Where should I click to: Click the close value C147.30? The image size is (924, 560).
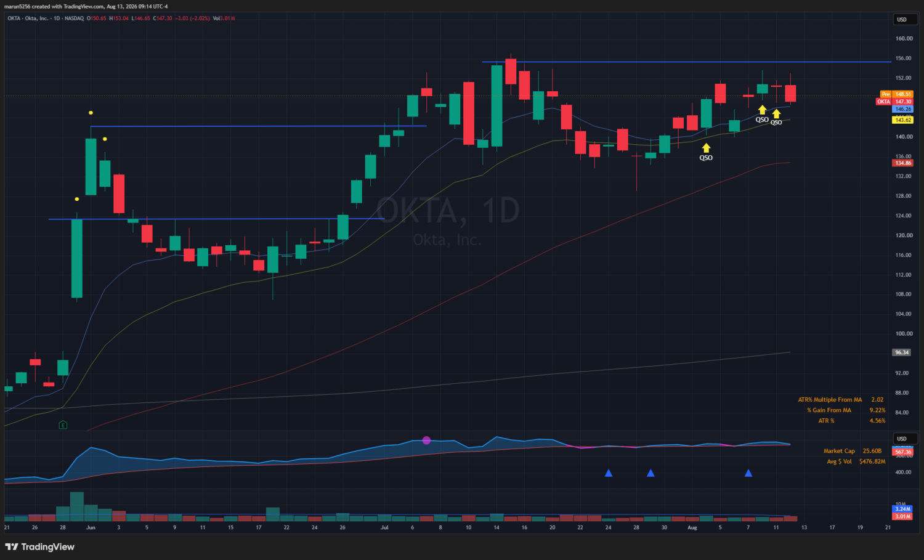pyautogui.click(x=163, y=18)
